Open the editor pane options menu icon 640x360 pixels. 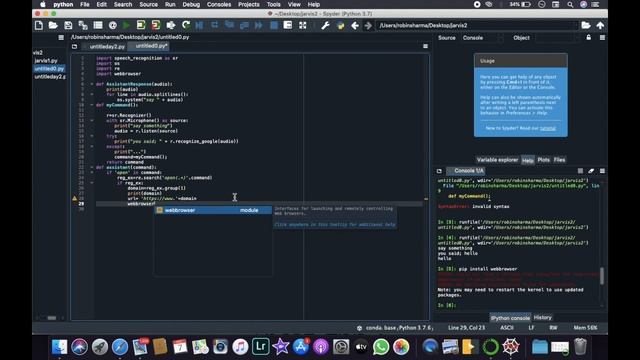pyautogui.click(x=425, y=46)
